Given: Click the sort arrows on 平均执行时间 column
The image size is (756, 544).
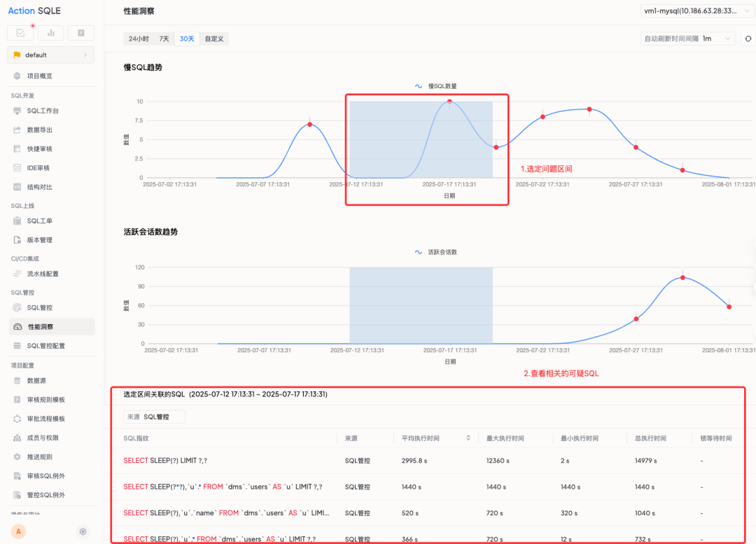Looking at the screenshot, I should 468,438.
